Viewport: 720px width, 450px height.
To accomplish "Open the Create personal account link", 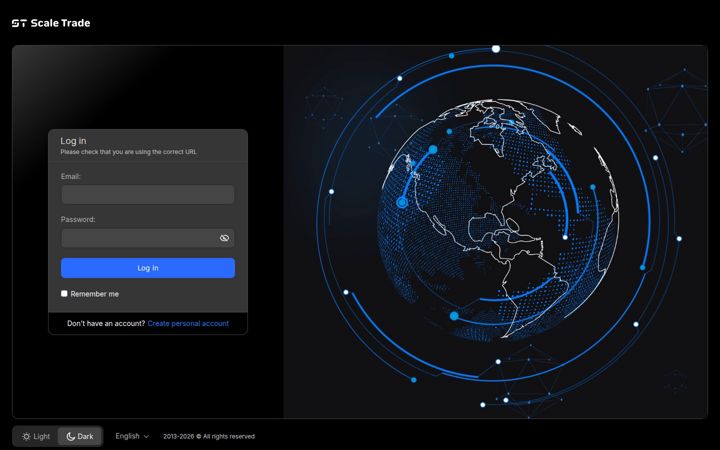I will point(188,323).
